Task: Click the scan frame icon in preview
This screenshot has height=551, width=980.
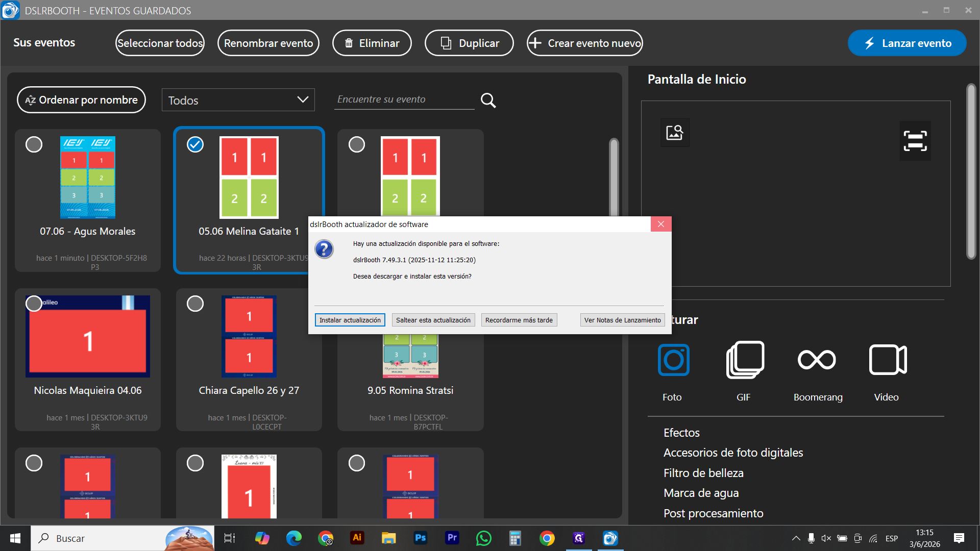Action: (x=915, y=141)
